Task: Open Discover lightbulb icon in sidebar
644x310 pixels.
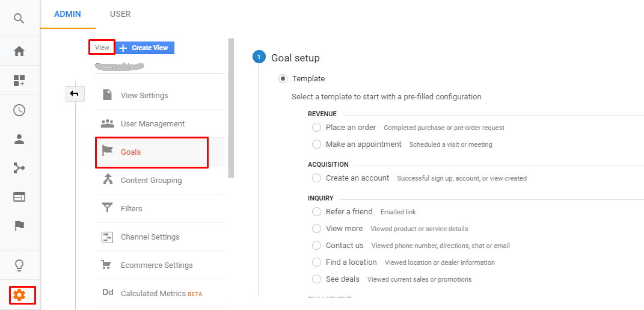Action: point(19,265)
